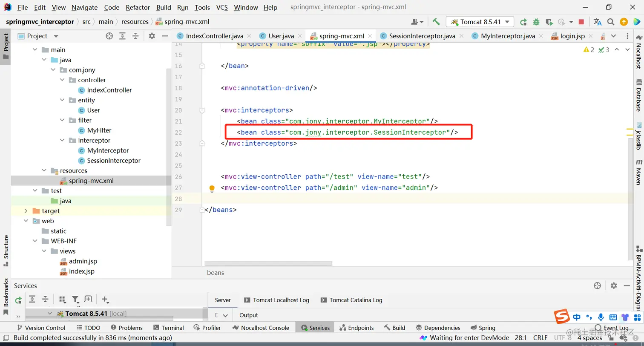The height and width of the screenshot is (346, 644).
Task: Open Database tool window sidebar
Action: click(x=638, y=95)
